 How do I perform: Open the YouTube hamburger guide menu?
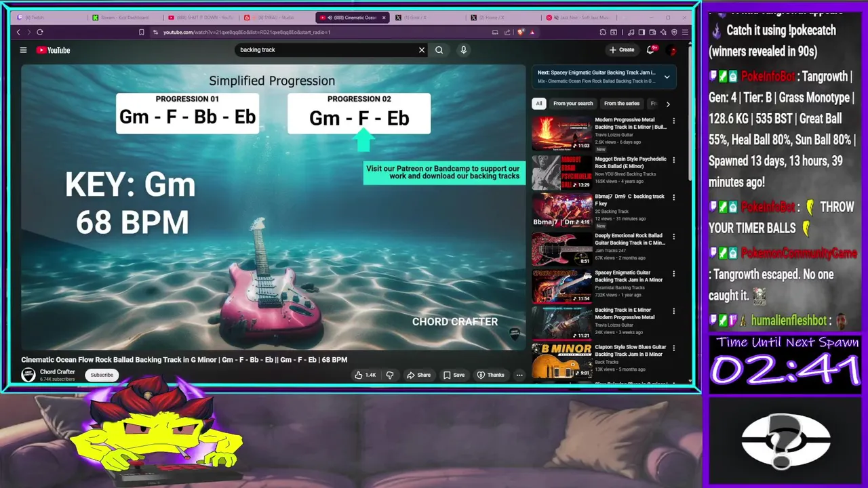[x=23, y=49]
